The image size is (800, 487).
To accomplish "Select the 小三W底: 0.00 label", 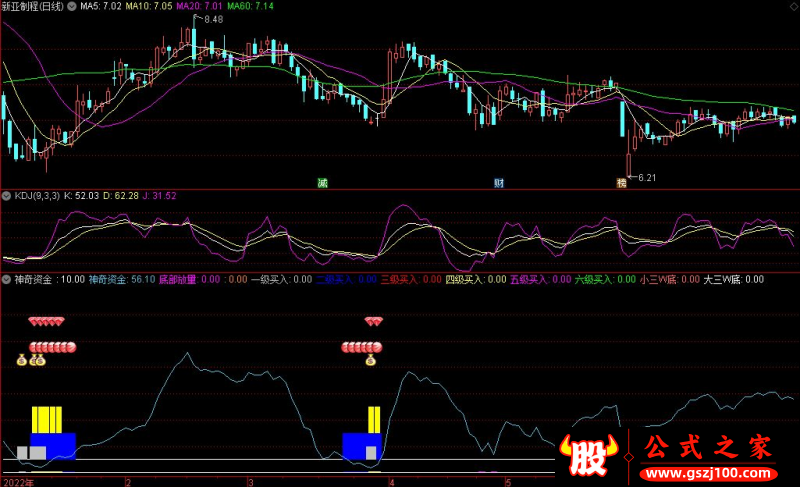I will [670, 279].
